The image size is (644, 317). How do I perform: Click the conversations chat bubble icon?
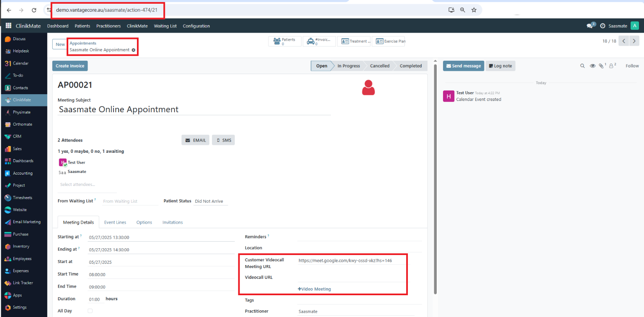[x=590, y=26]
